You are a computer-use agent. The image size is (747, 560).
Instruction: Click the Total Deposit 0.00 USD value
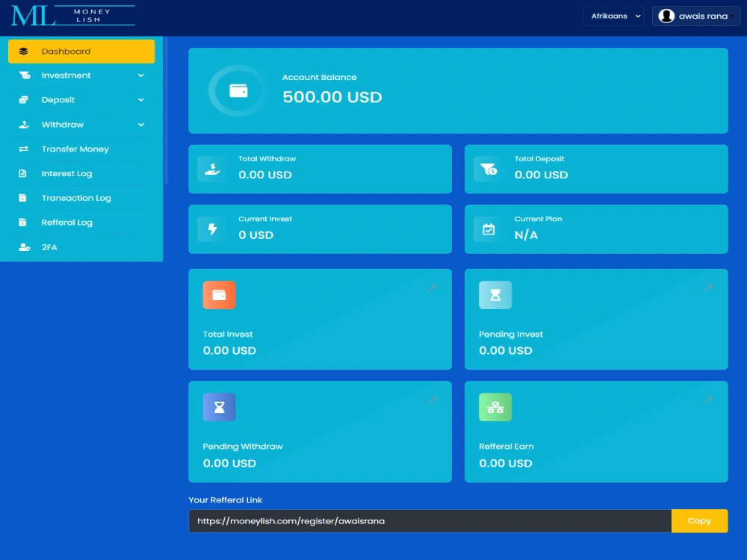(x=541, y=175)
